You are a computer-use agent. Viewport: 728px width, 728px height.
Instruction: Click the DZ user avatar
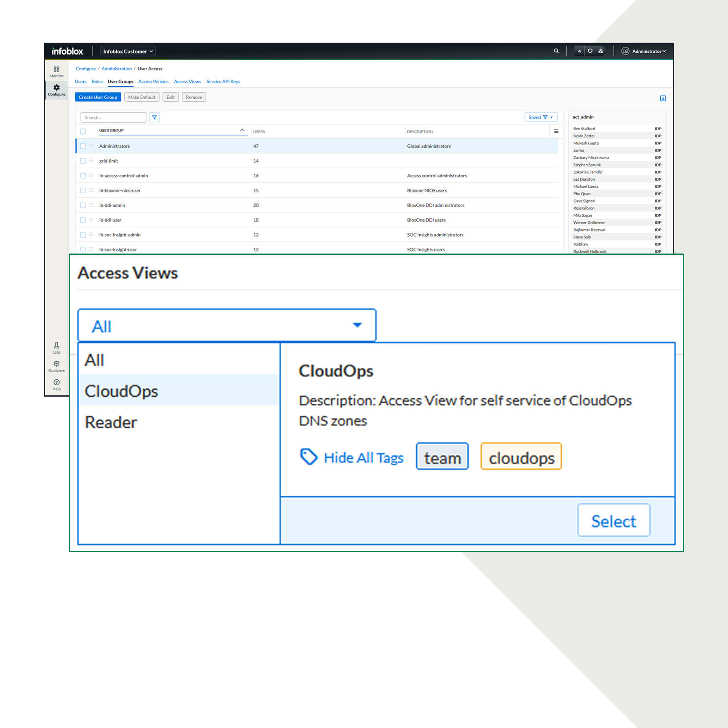click(625, 51)
